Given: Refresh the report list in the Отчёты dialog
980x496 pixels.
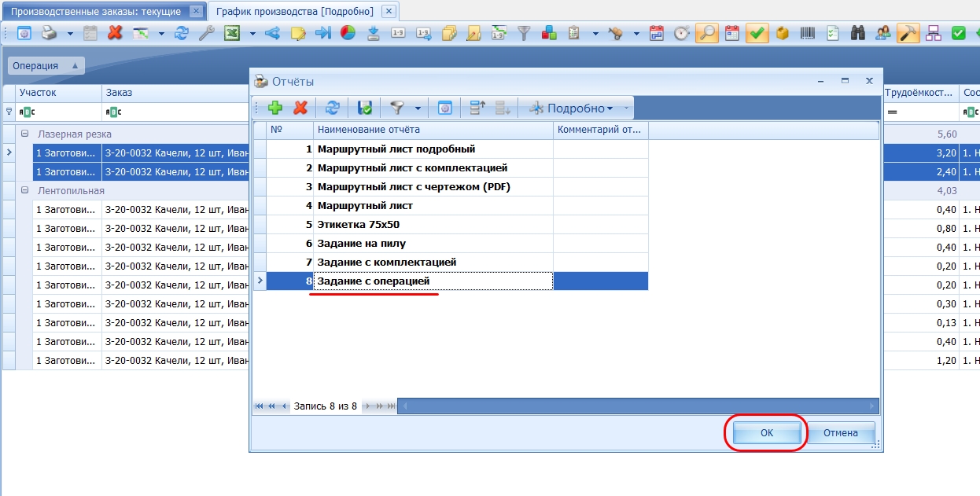Looking at the screenshot, I should [333, 108].
